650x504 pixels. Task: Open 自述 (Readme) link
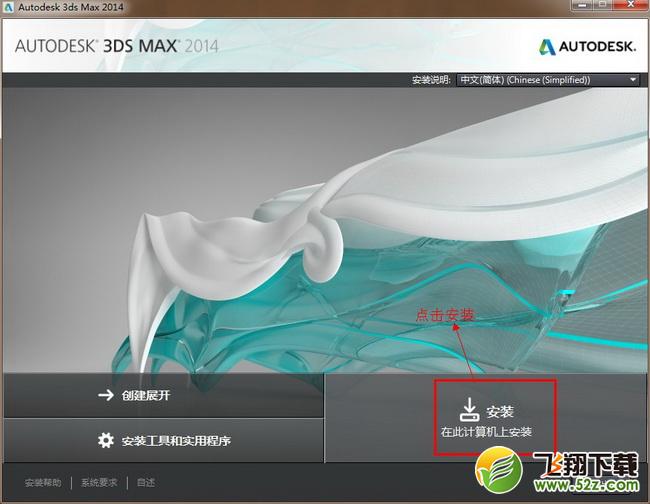146,482
